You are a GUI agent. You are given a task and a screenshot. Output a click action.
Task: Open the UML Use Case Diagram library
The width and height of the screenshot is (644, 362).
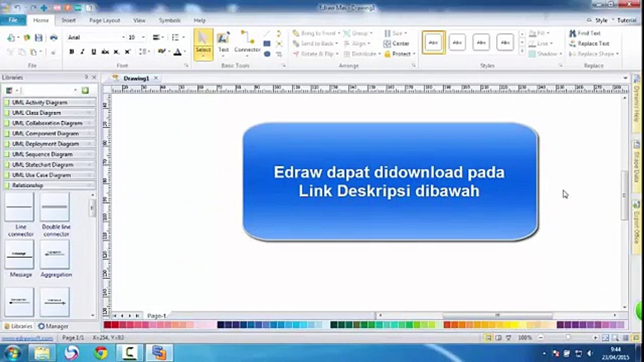49,175
